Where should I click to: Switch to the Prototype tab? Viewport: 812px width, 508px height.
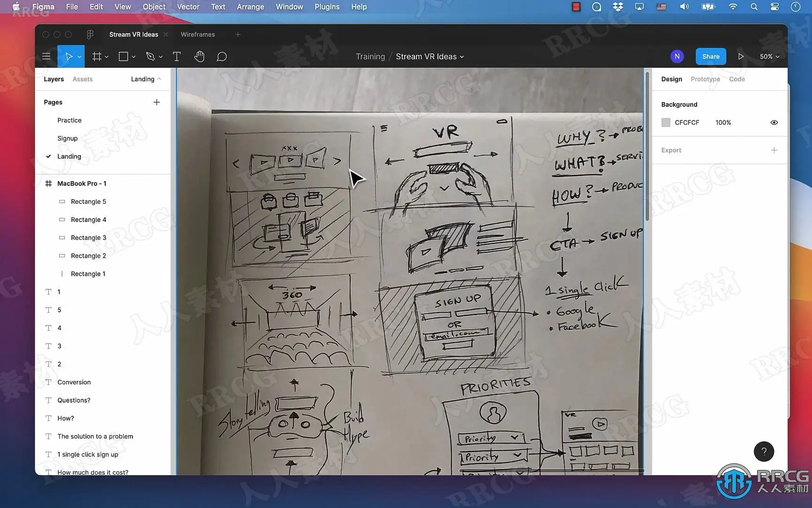[705, 79]
